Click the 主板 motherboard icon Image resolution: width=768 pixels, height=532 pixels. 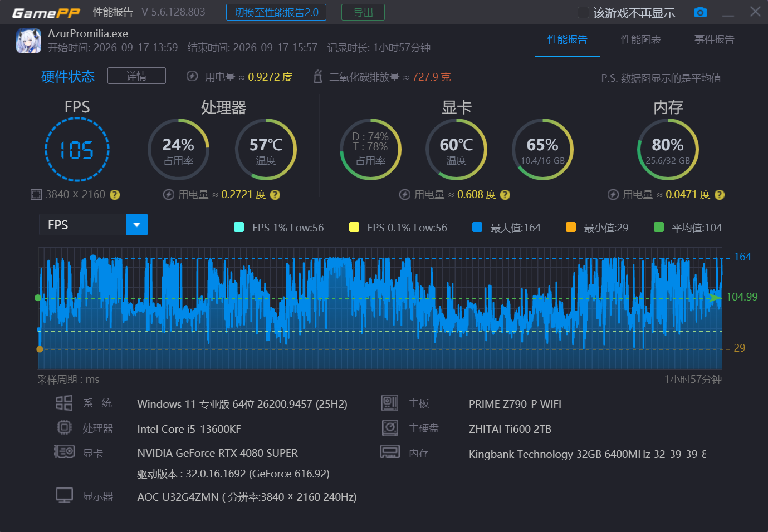click(x=390, y=403)
